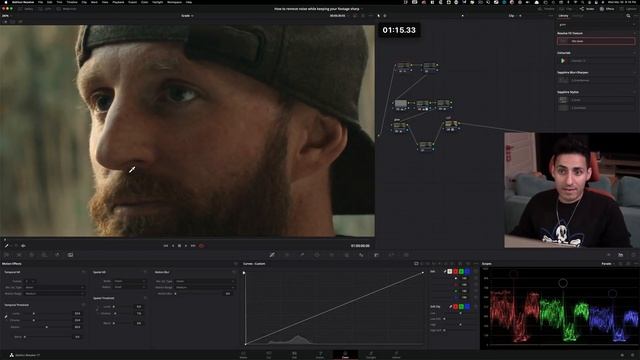Image resolution: width=640 pixels, height=360 pixels.
Task: Open Motion Blur Mo. Est. Type dropdown
Action: click(205, 281)
